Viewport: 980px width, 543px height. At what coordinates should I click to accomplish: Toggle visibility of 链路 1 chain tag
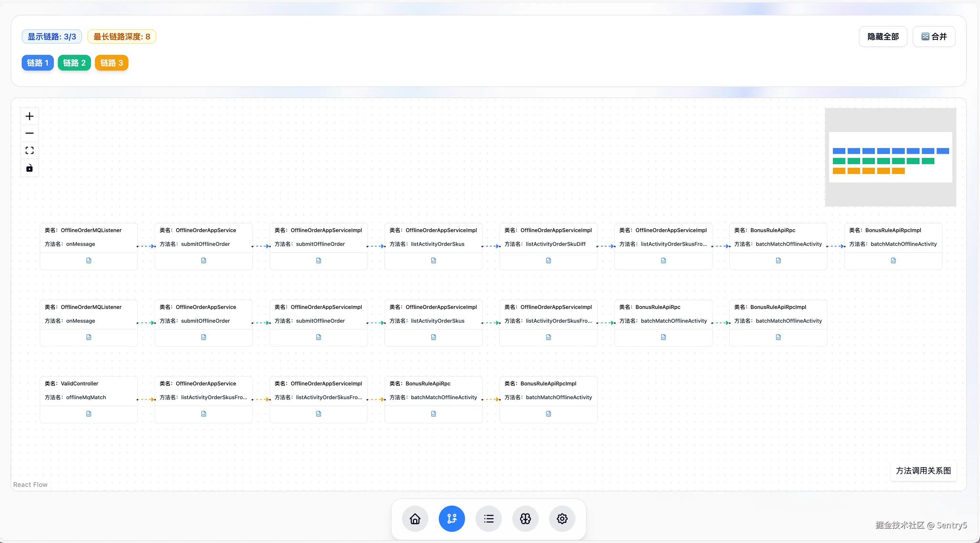(38, 63)
